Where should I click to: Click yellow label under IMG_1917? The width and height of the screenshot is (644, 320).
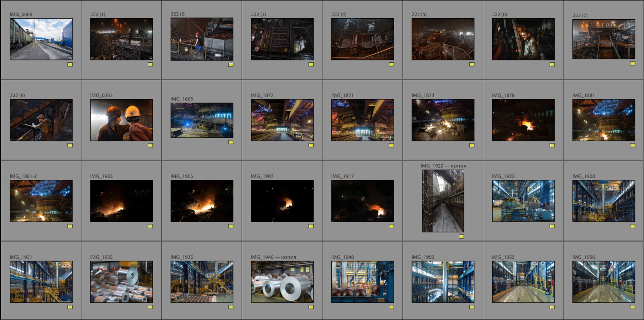pos(391,226)
